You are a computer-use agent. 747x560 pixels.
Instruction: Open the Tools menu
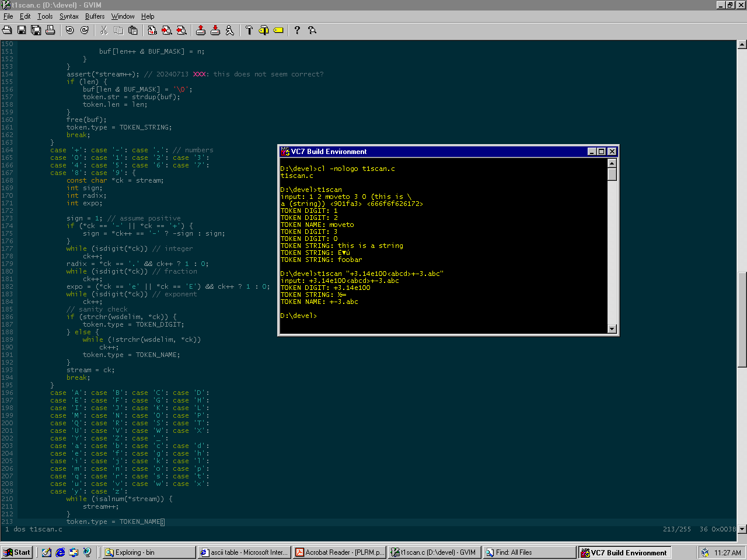[45, 16]
